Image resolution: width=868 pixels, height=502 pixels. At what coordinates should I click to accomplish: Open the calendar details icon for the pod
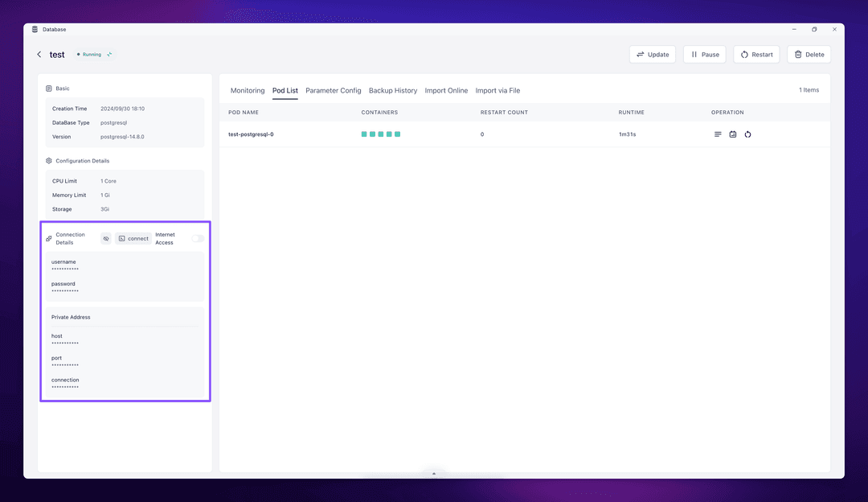click(x=732, y=134)
